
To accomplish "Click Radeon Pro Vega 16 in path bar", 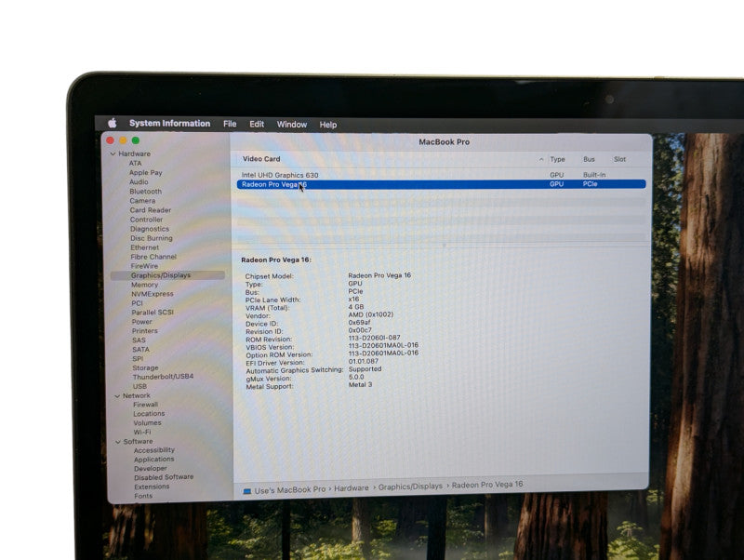I will point(487,485).
